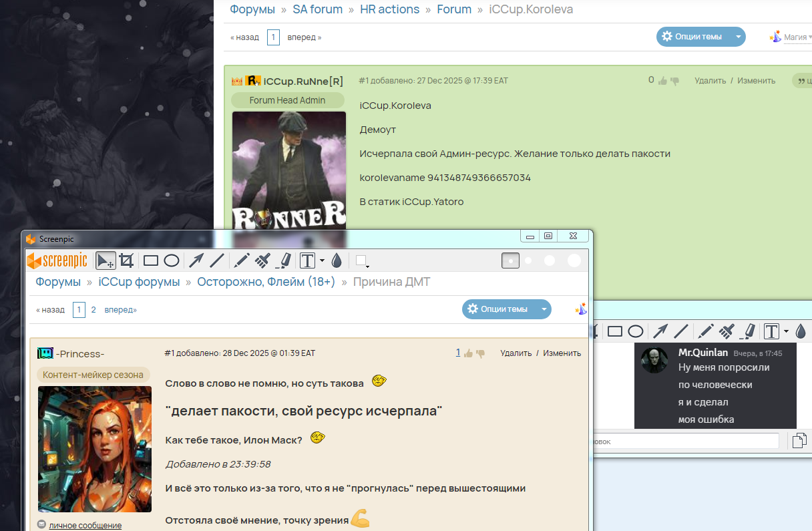This screenshot has height=531, width=812.
Task: Select the smallest line thickness in Screenpic
Action: [511, 260]
